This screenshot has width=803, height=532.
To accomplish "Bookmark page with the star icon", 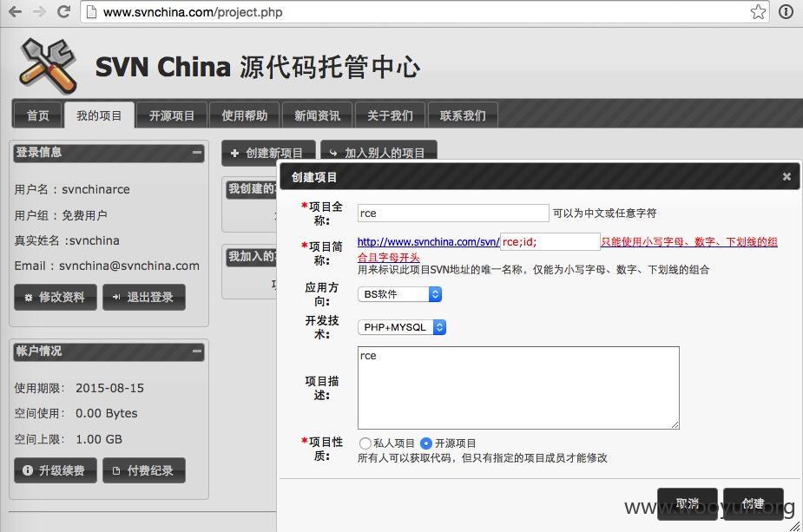I will pyautogui.click(x=758, y=12).
